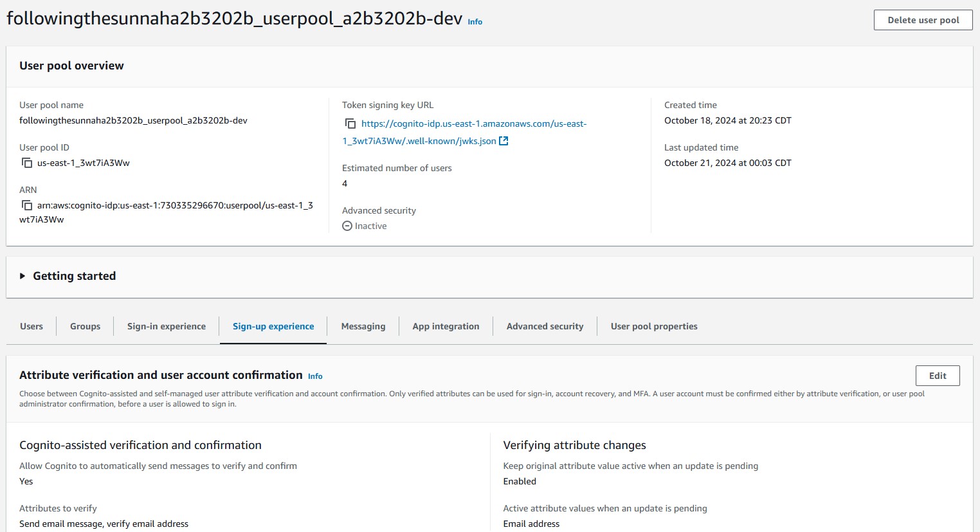Click the Delete user pool button
The image size is (980, 532).
[923, 20]
